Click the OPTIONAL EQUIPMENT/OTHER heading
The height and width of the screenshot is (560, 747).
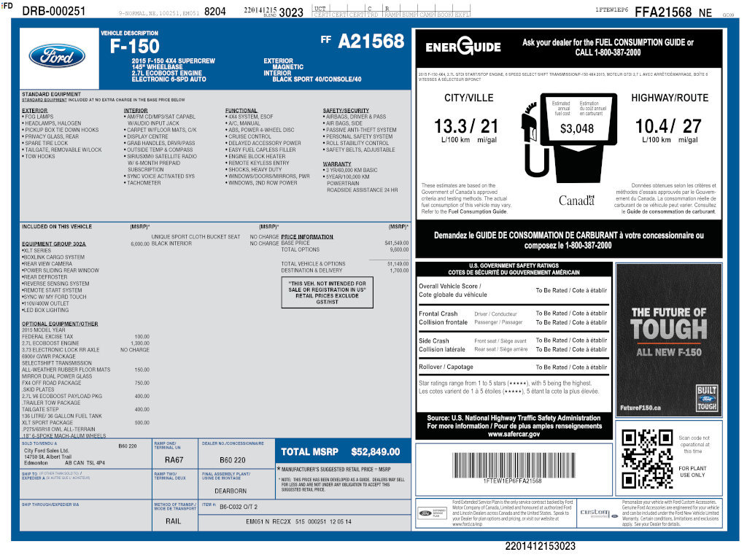(60, 324)
